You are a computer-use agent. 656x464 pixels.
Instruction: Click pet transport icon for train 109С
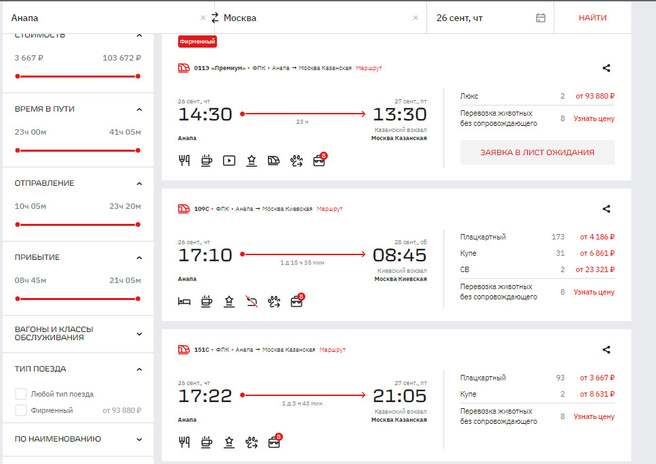(x=274, y=301)
